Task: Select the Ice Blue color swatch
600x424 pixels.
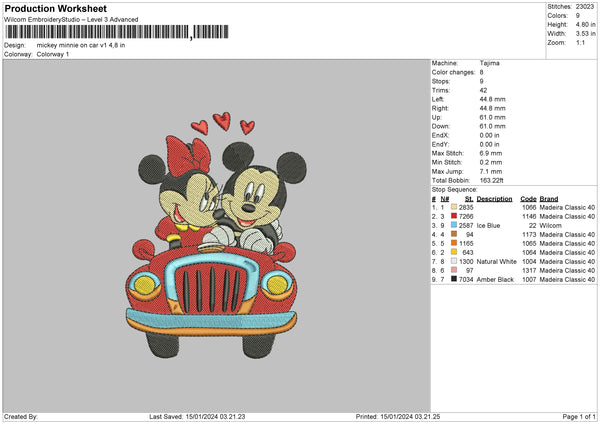Action: [454, 225]
